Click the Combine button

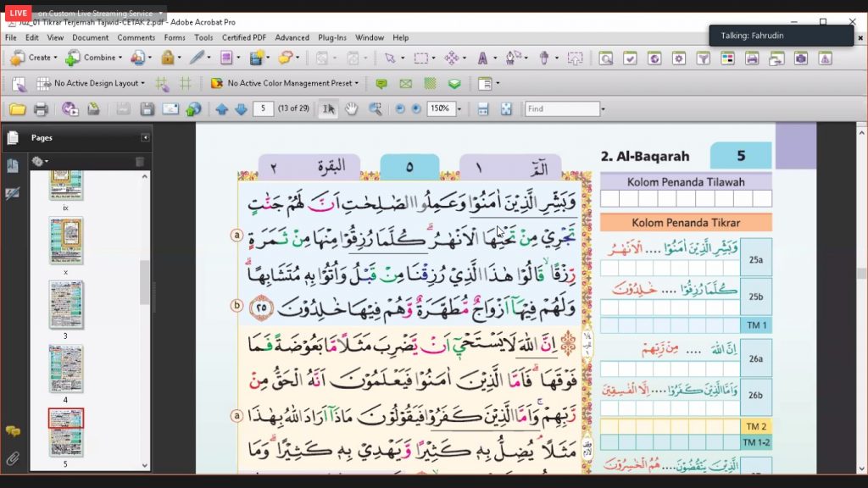(93, 58)
